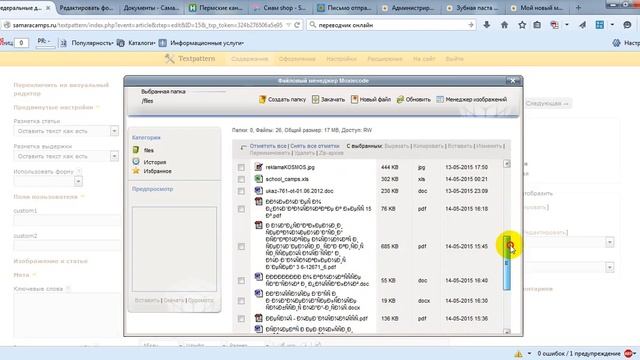Open the lower dropdown right of the dialog
640x360 pixels.
609,267
